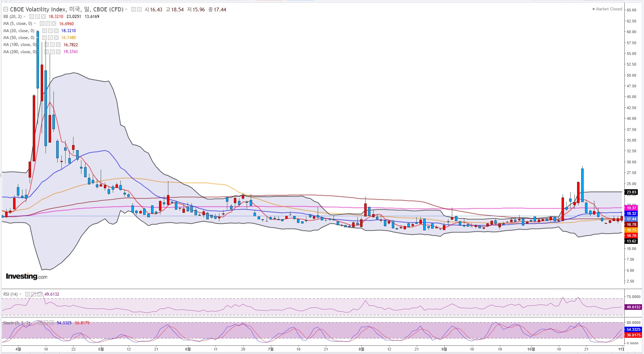Click the 50.00 price scale label
Image resolution: width=644 pixels, height=354 pixels.
click(631, 75)
